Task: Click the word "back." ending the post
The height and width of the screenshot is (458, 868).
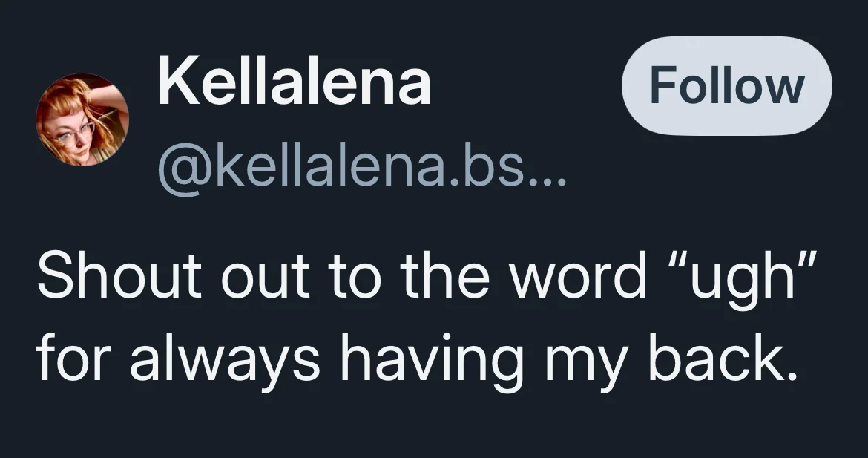Action: tap(724, 357)
